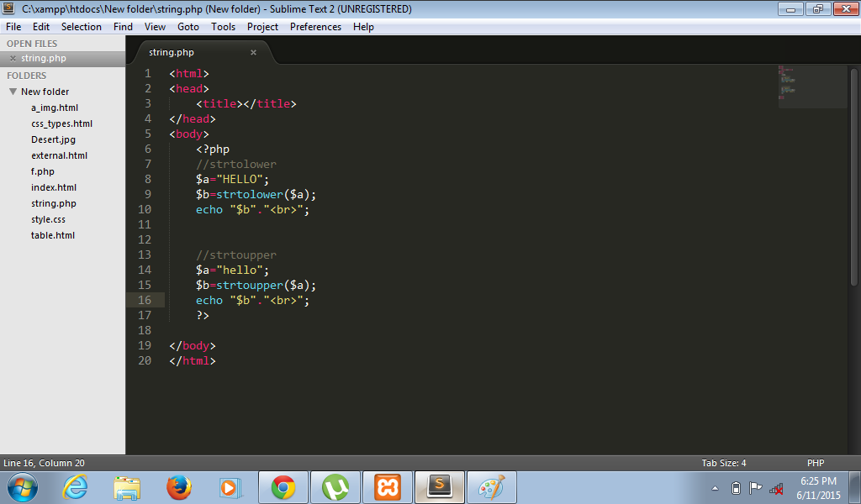The image size is (861, 504).
Task: Show hidden system tray icons
Action: (x=715, y=488)
